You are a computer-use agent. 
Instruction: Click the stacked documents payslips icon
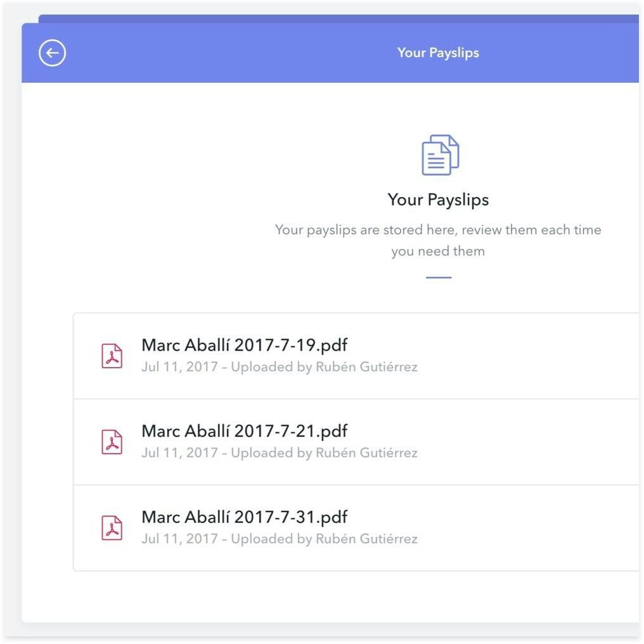point(440,155)
